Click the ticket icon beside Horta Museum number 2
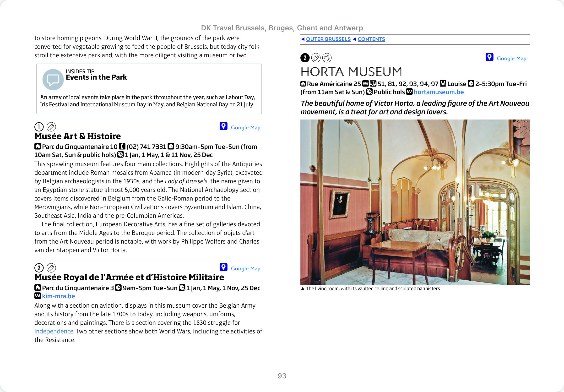Screen dimensions: 564x392 tap(316, 58)
